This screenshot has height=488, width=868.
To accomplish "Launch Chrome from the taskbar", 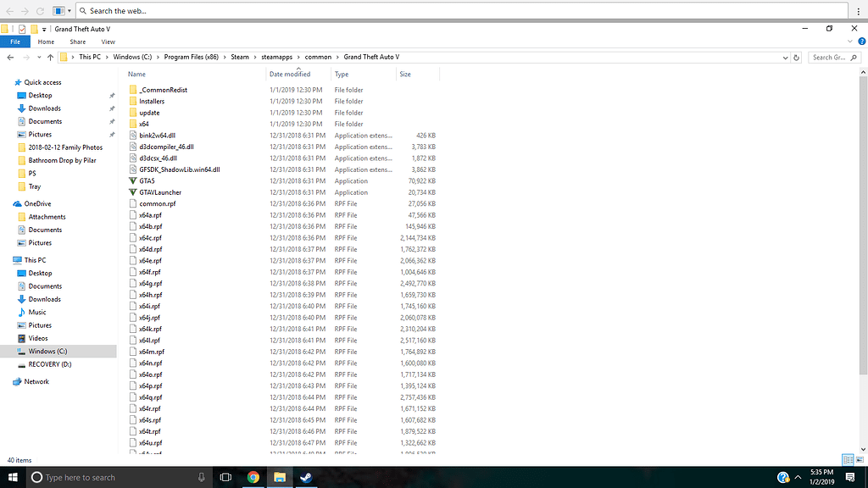I will click(253, 477).
